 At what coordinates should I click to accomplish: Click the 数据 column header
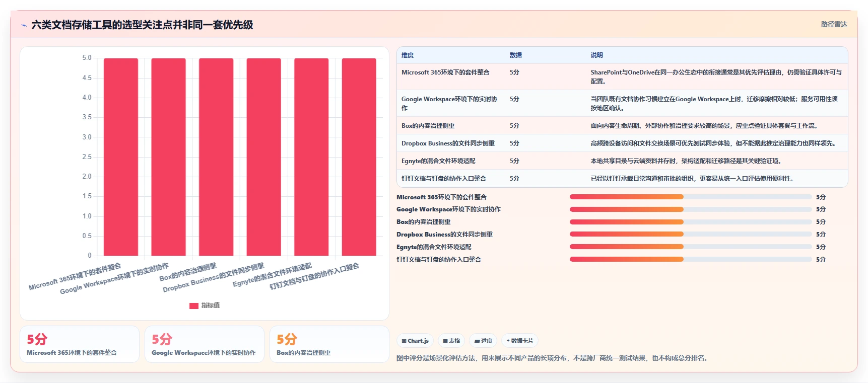[515, 55]
